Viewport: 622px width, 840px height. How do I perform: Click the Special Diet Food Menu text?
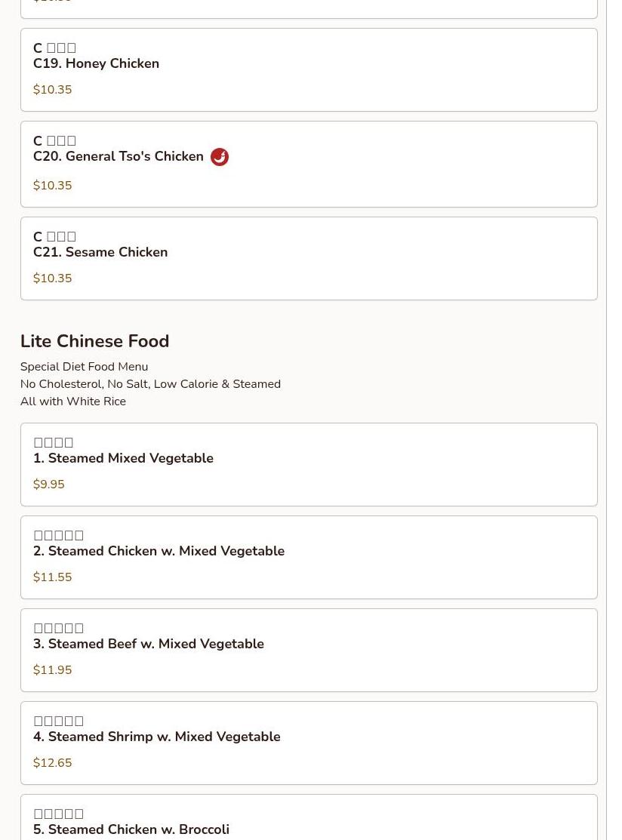(84, 367)
